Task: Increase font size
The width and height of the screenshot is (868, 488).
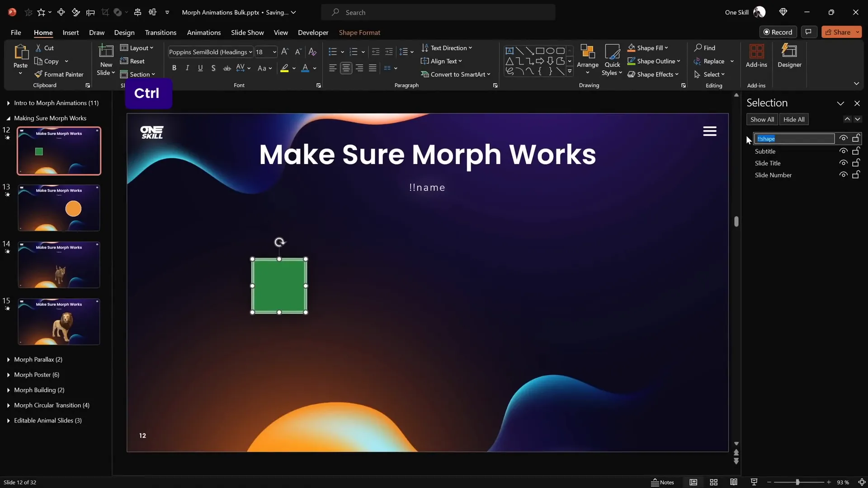Action: pos(285,52)
